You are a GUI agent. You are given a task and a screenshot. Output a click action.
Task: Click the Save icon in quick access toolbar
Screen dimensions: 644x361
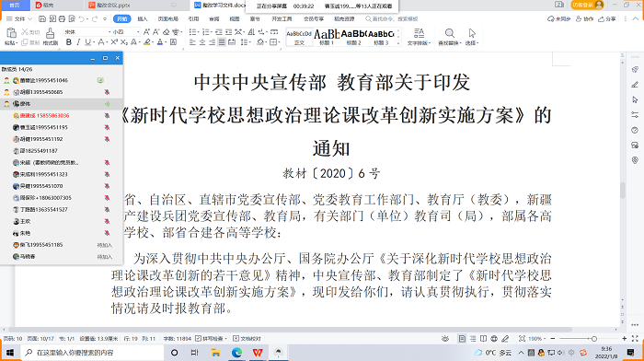point(42,19)
